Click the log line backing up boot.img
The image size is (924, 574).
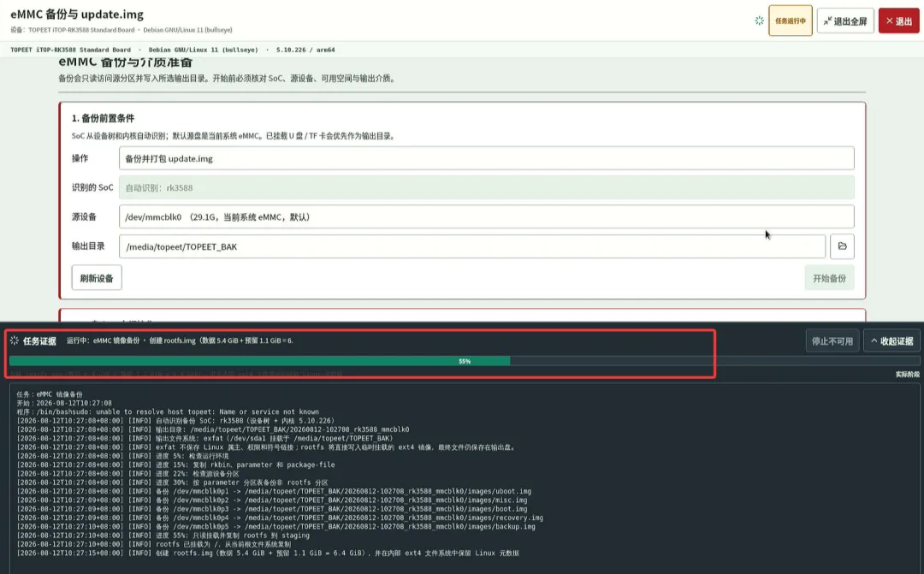point(272,509)
